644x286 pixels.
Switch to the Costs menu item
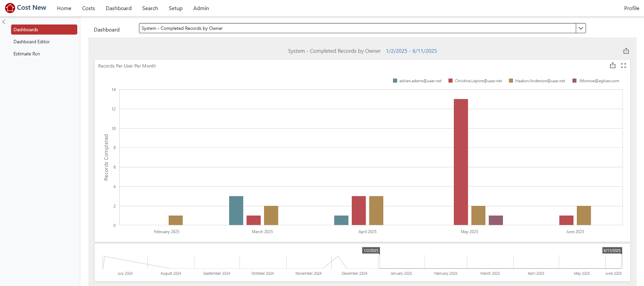coord(88,8)
